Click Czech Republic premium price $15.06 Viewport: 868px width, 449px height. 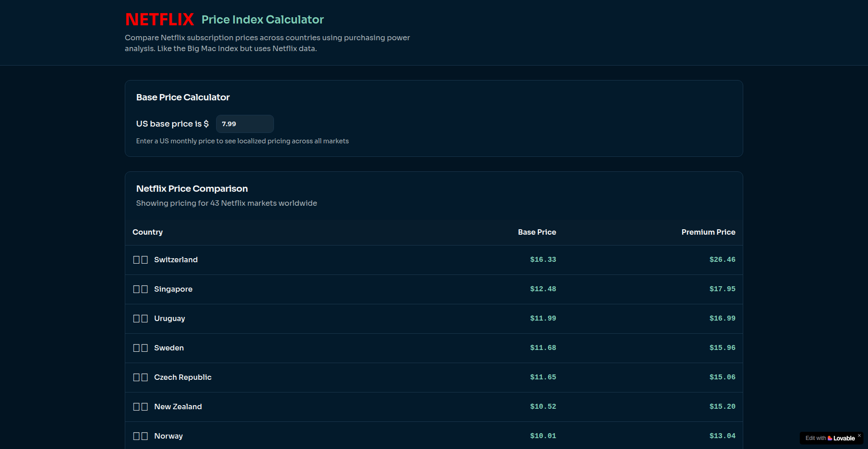[722, 377]
